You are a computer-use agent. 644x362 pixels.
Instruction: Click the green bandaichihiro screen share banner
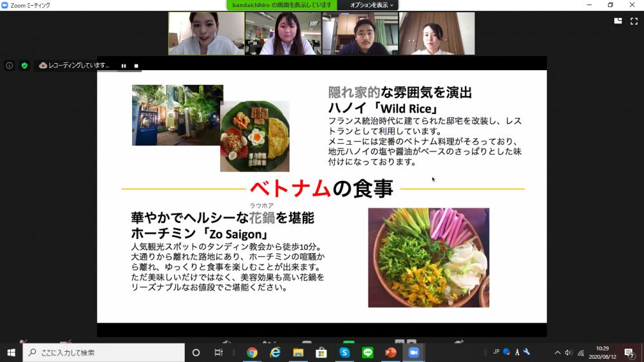pyautogui.click(x=282, y=5)
